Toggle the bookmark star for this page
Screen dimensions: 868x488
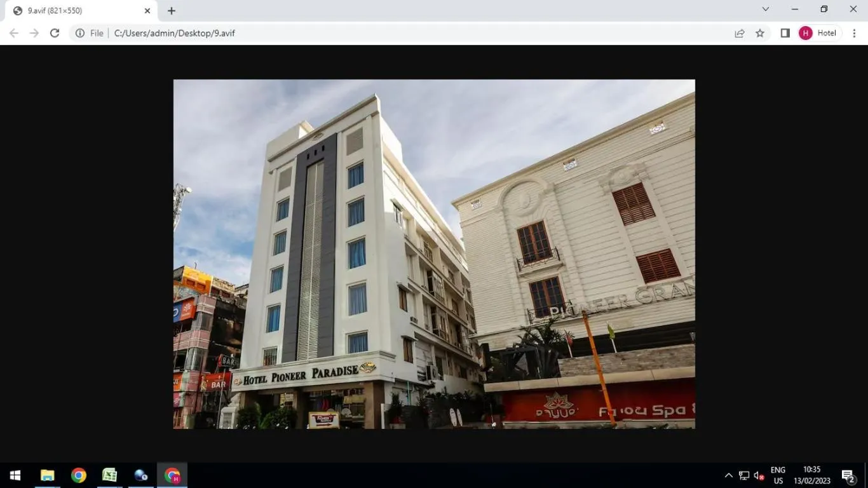pos(760,33)
